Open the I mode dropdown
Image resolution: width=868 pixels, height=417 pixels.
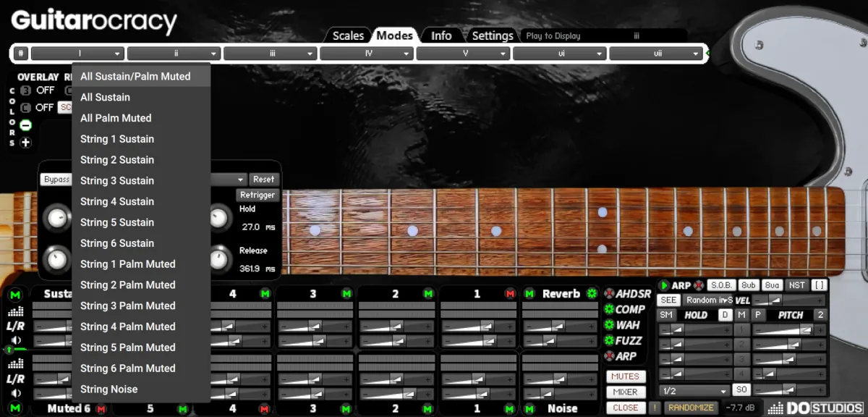click(77, 54)
